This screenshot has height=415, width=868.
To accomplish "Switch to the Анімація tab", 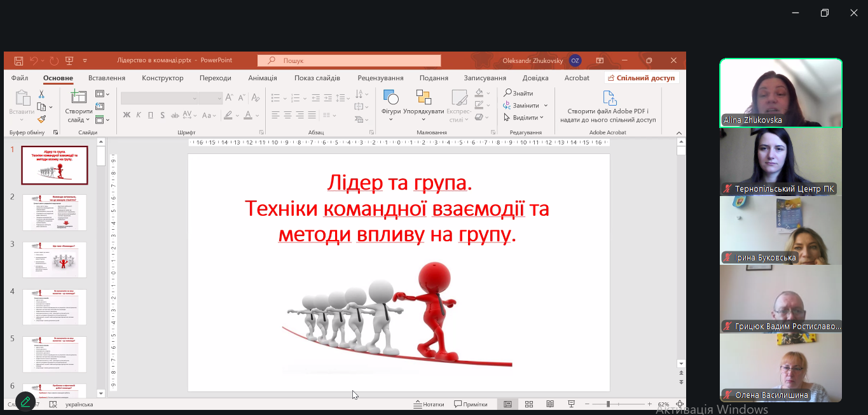I will (263, 78).
